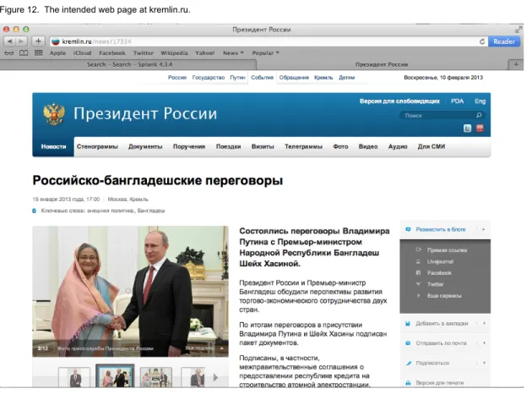Image resolution: width=532 pixels, height=394 pixels.
Task: Open the Визиты menu tab
Action: pyautogui.click(x=263, y=146)
